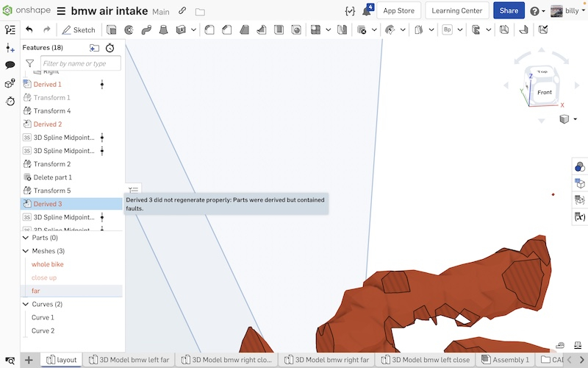The height and width of the screenshot is (368, 588).
Task: Select the Linear pattern tool
Action: point(316,29)
